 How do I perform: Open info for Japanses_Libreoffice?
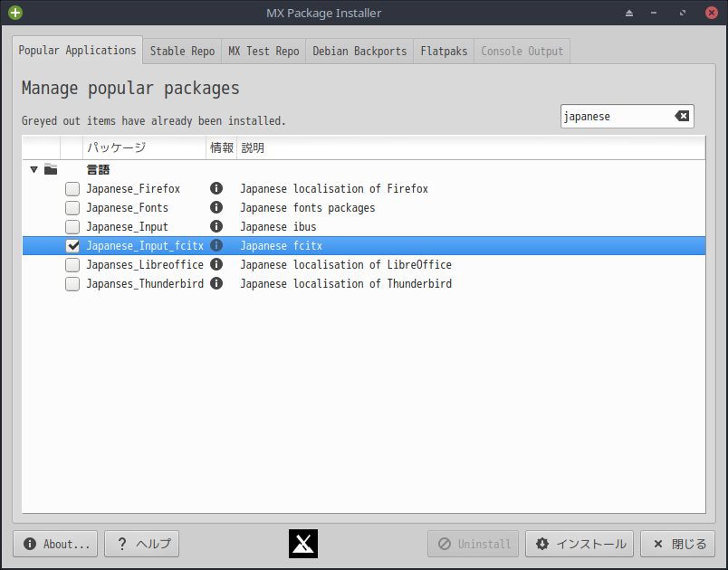[216, 264]
